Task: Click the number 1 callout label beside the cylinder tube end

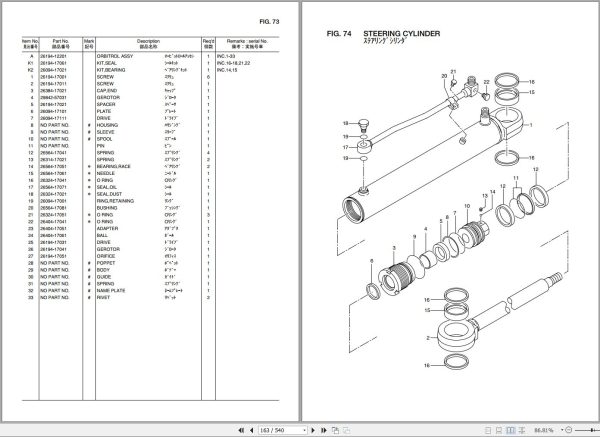Action: coord(531,125)
